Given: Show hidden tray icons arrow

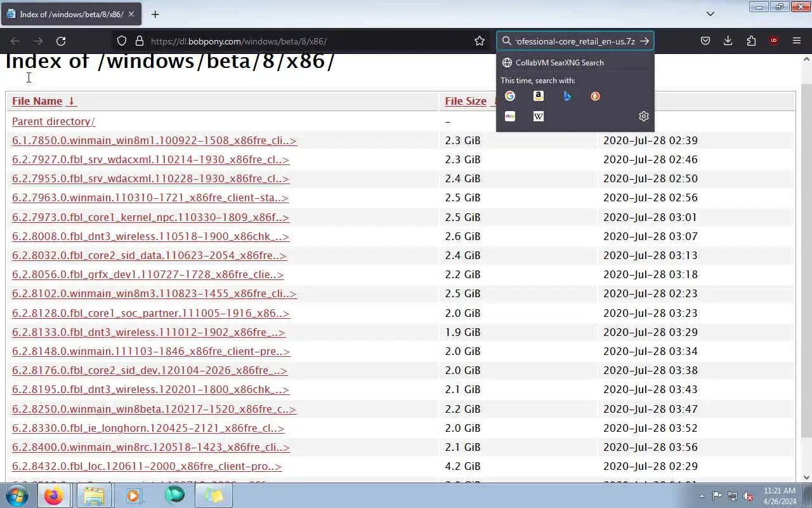Looking at the screenshot, I should click(x=702, y=496).
